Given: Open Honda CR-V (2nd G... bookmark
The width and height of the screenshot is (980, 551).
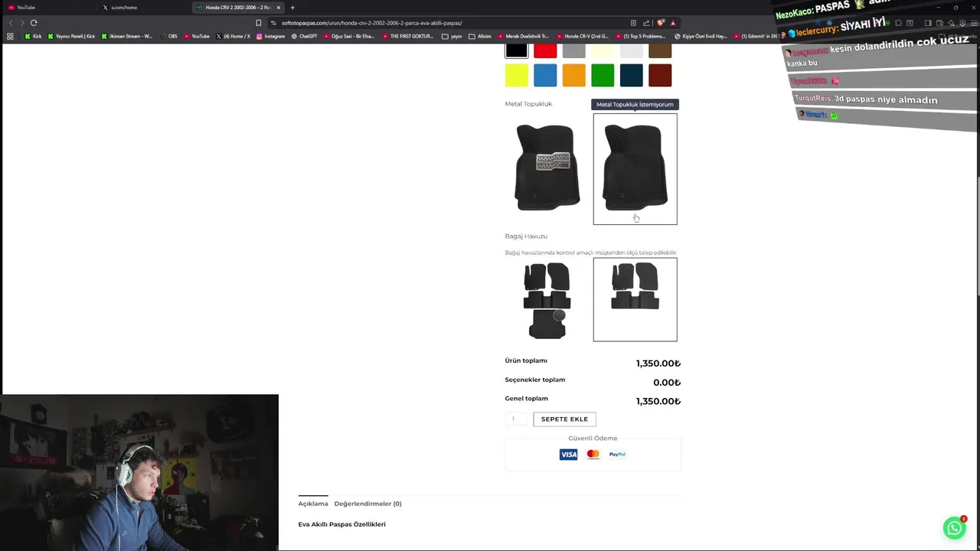Looking at the screenshot, I should (583, 36).
